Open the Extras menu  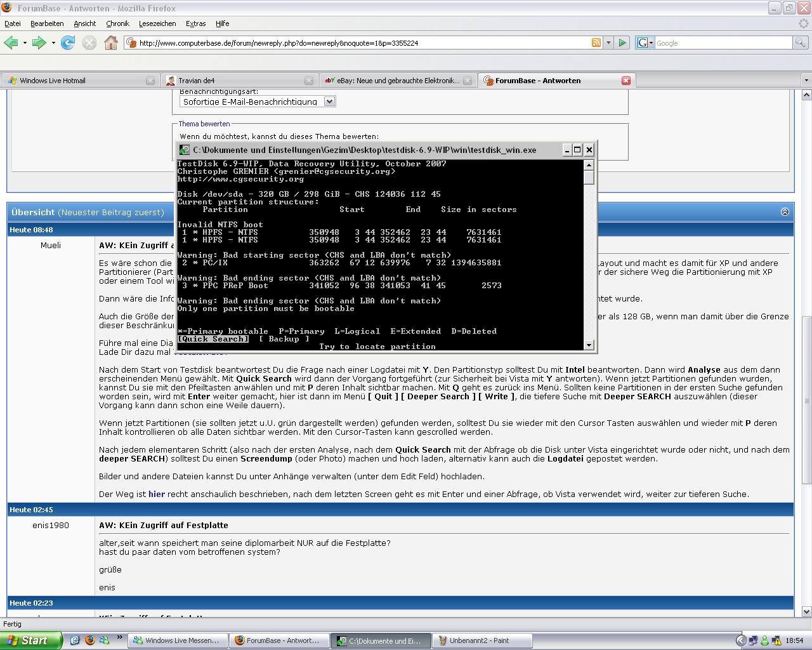tap(195, 23)
